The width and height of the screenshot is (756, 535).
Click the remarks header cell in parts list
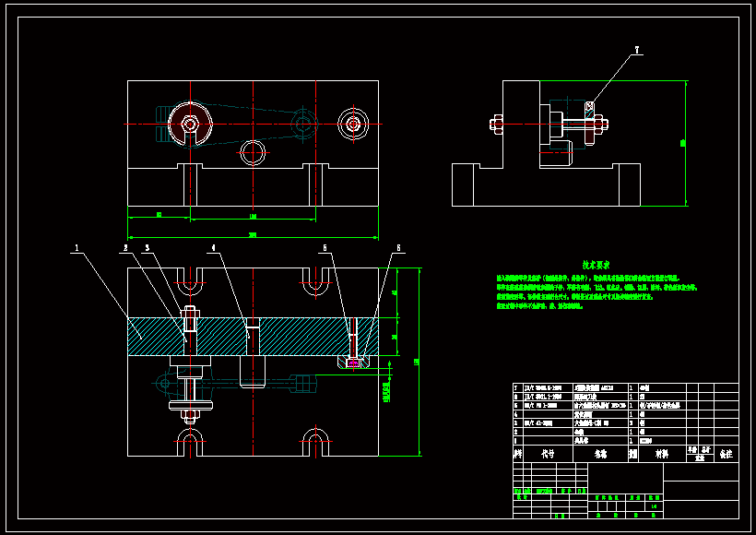726,454
